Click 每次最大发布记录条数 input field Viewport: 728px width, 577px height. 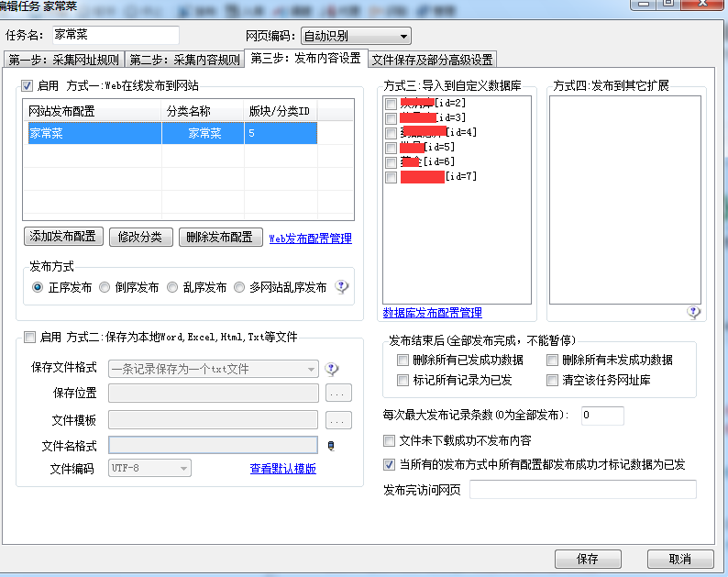602,416
